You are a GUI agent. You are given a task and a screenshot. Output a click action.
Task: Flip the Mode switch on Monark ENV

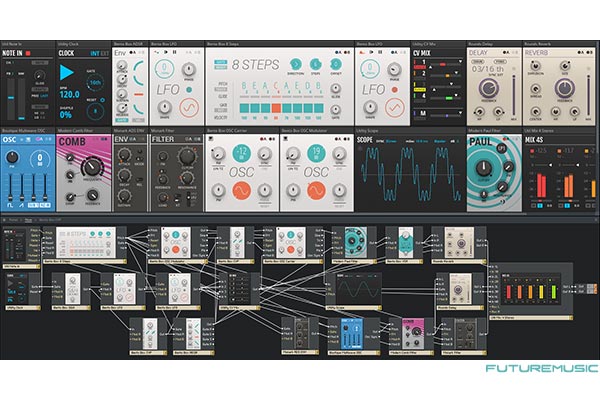pos(140,158)
